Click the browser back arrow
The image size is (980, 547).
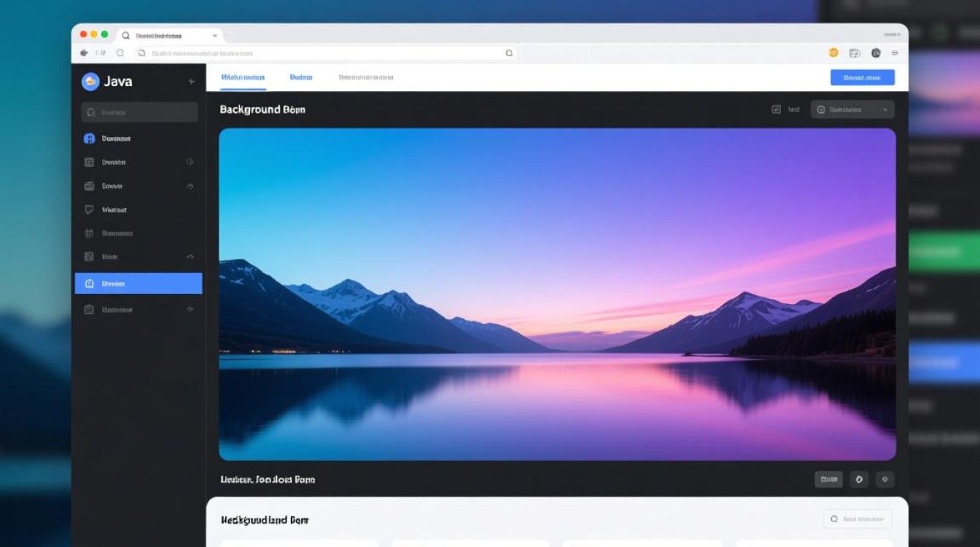pyautogui.click(x=84, y=53)
